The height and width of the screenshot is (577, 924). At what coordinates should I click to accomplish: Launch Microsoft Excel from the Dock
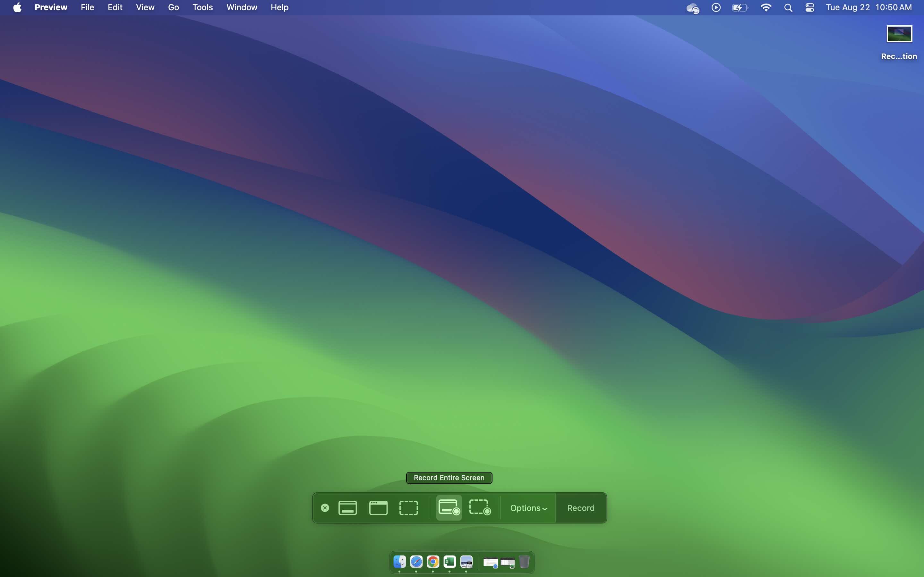tap(449, 562)
